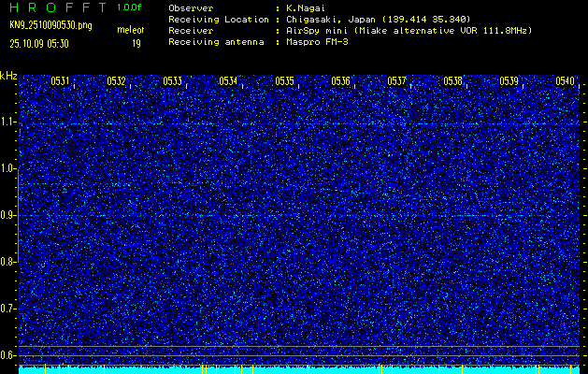588x374 pixels.
Task: Click the HROFFT title text
Action: (56, 7)
